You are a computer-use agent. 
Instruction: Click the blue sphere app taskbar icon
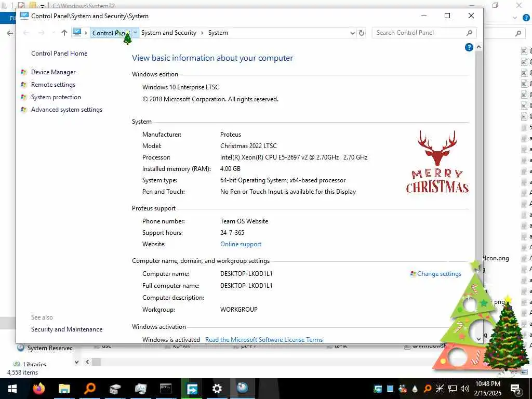point(242,388)
